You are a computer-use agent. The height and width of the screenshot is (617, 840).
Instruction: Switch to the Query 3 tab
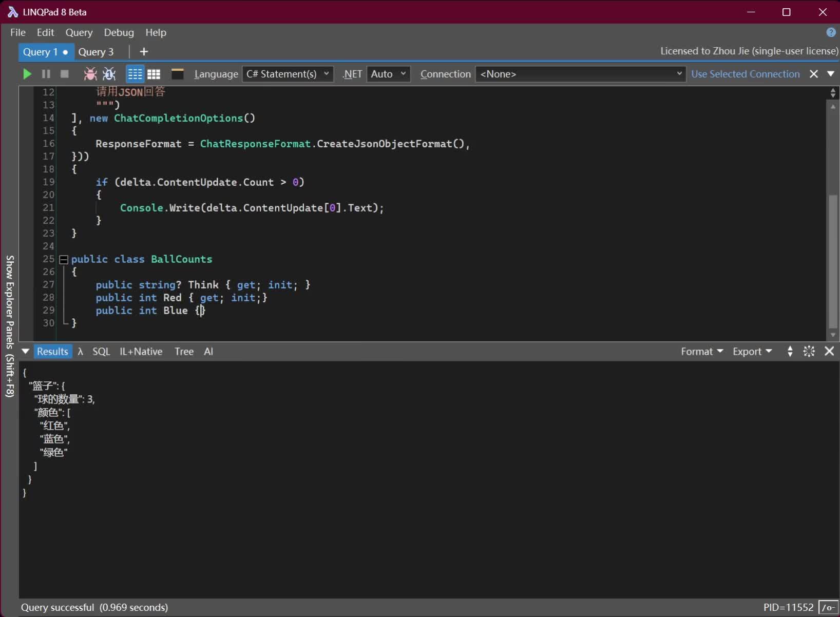click(96, 52)
